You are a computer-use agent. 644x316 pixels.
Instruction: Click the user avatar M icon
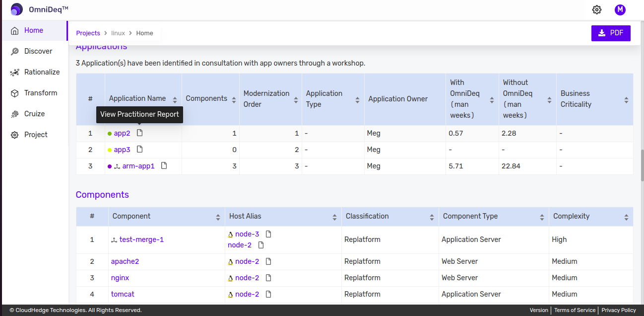[620, 10]
